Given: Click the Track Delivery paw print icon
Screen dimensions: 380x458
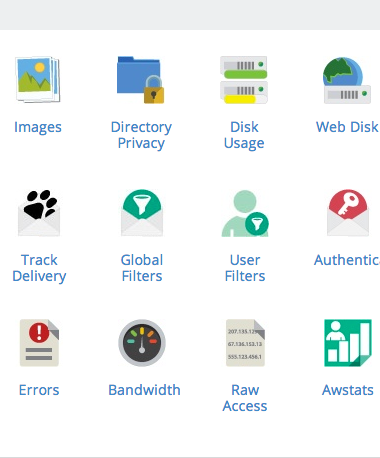Looking at the screenshot, I should 39,213.
